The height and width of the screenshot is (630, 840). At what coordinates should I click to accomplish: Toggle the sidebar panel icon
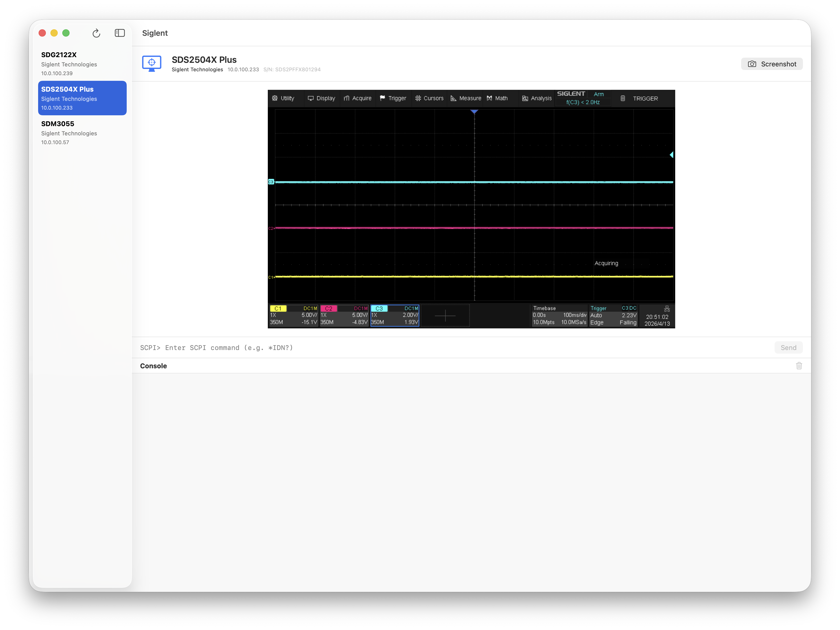click(120, 33)
